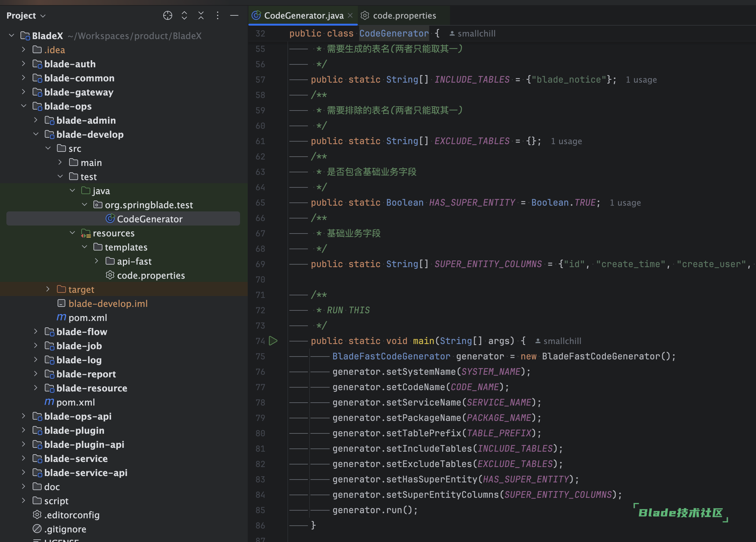The height and width of the screenshot is (542, 756).
Task: Select the blade-service-api module
Action: tap(80, 472)
